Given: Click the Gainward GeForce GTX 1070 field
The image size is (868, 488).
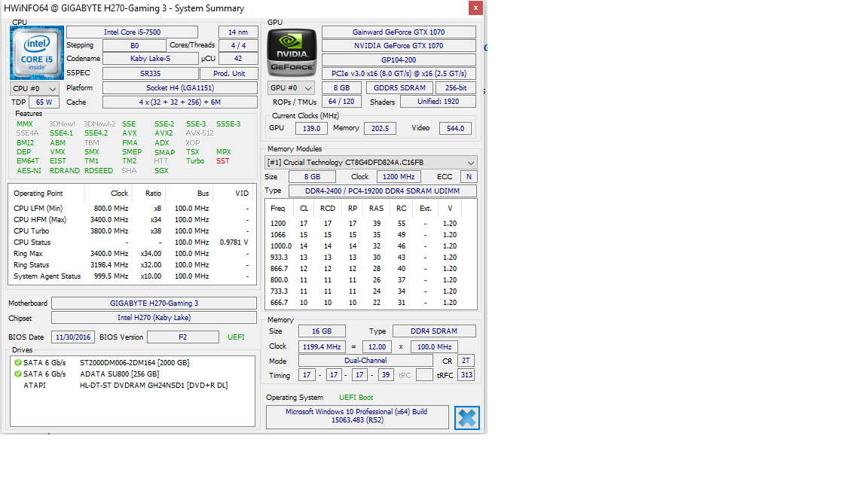Looking at the screenshot, I should tap(399, 32).
